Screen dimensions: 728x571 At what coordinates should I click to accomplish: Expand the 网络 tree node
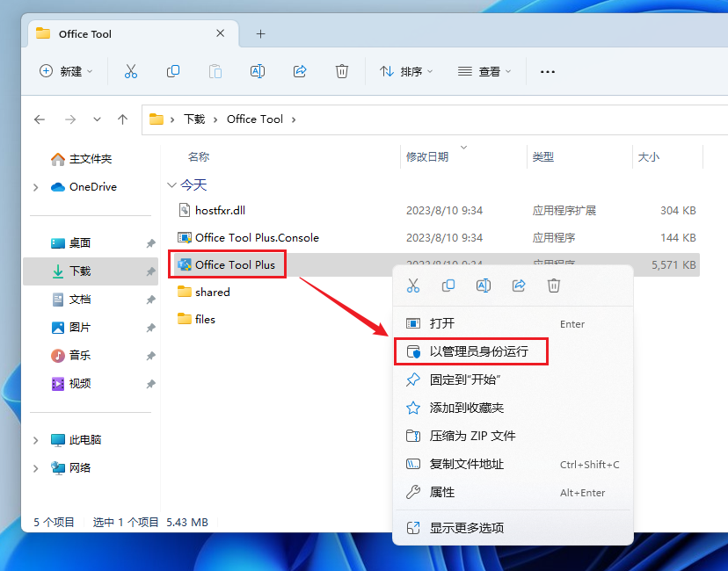coord(36,468)
